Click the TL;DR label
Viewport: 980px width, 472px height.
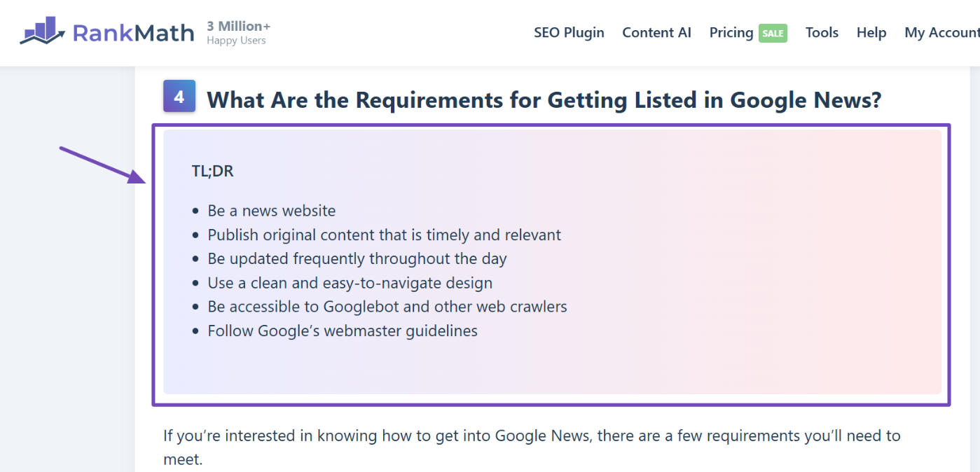[212, 170]
